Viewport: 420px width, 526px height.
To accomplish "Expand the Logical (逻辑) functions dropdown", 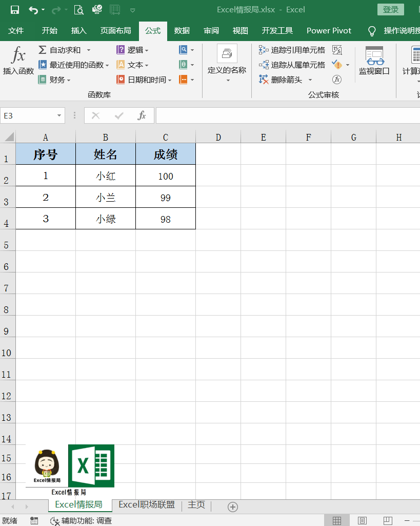I will point(133,50).
